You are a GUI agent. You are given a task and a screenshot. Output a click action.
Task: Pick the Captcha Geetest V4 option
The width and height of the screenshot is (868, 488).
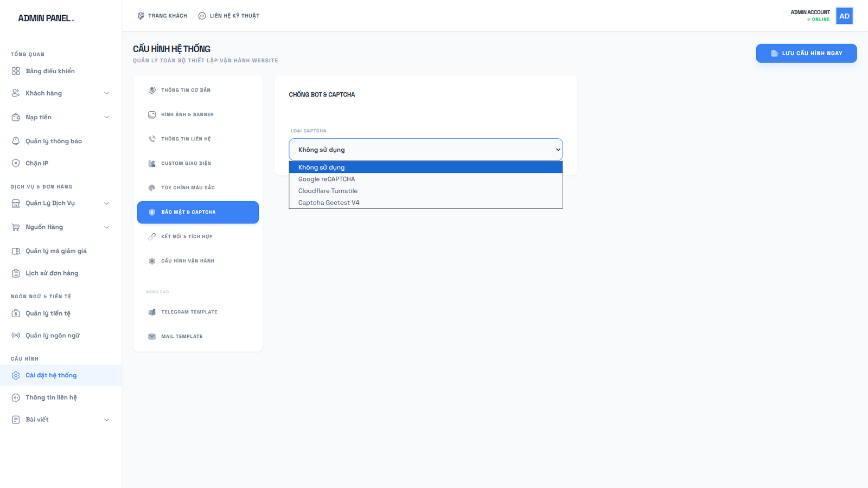(329, 203)
